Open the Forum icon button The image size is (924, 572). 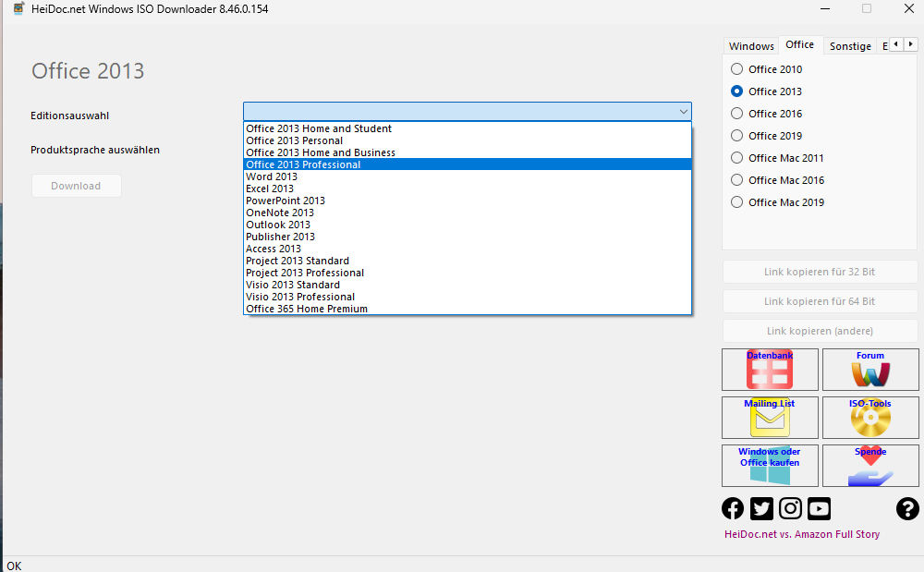click(869, 370)
